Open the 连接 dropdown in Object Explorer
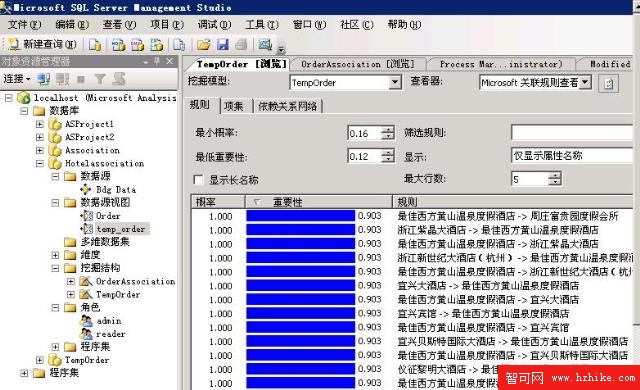 pyautogui.click(x=17, y=79)
